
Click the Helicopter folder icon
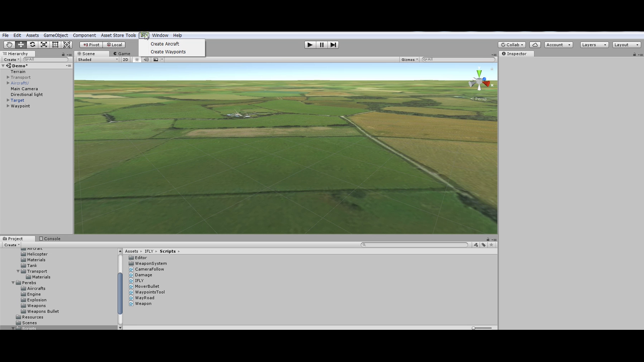tap(23, 254)
